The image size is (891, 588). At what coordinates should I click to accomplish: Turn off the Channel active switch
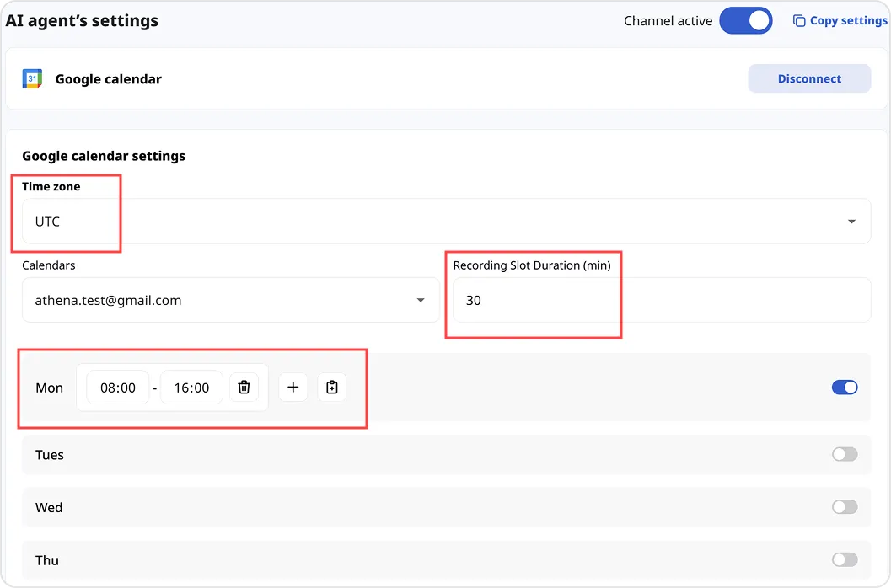tap(745, 21)
